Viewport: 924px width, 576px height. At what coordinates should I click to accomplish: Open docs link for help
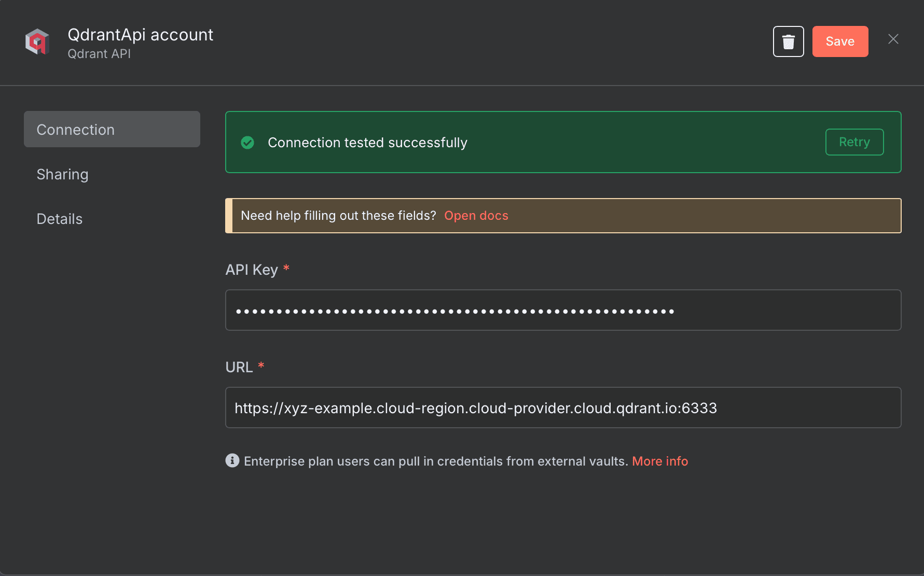pyautogui.click(x=476, y=216)
